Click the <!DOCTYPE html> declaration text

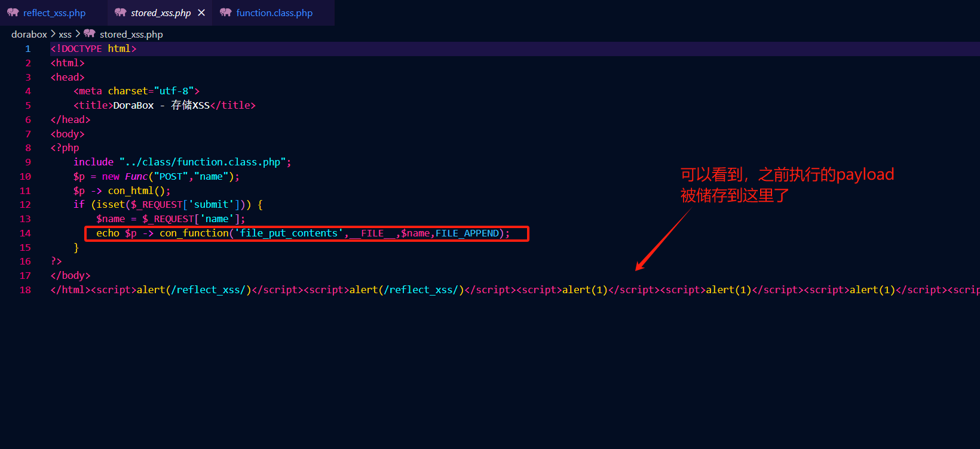coord(94,49)
